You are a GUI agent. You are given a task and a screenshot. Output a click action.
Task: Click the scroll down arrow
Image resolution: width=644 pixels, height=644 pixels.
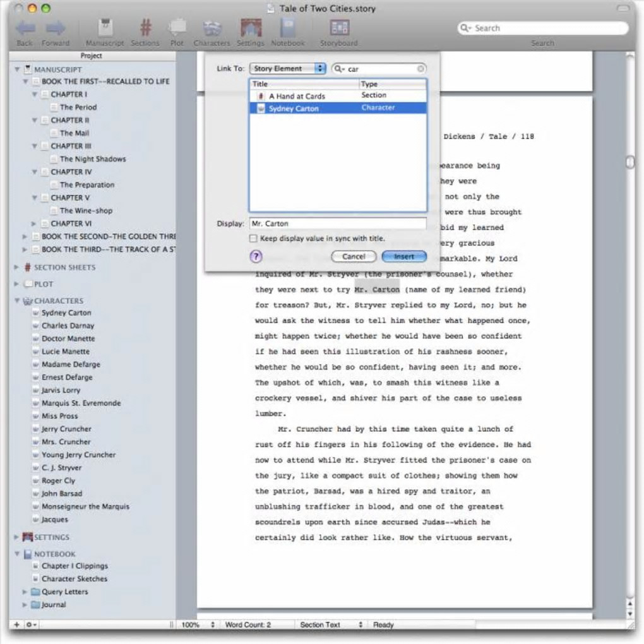click(630, 614)
